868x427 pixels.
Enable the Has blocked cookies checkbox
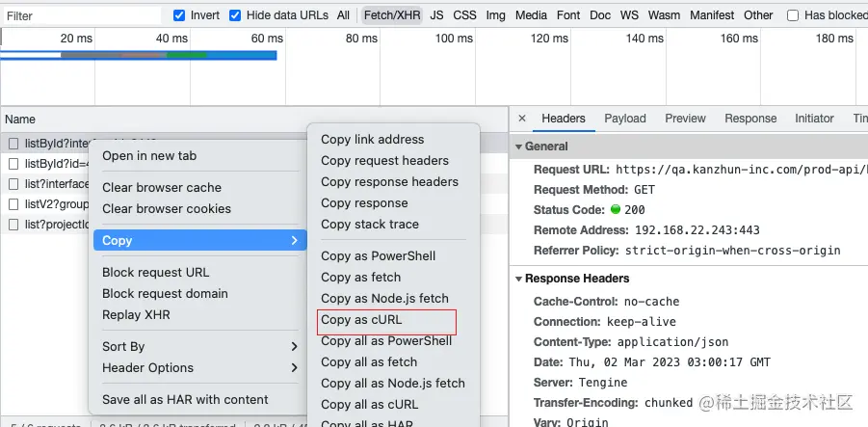793,15
